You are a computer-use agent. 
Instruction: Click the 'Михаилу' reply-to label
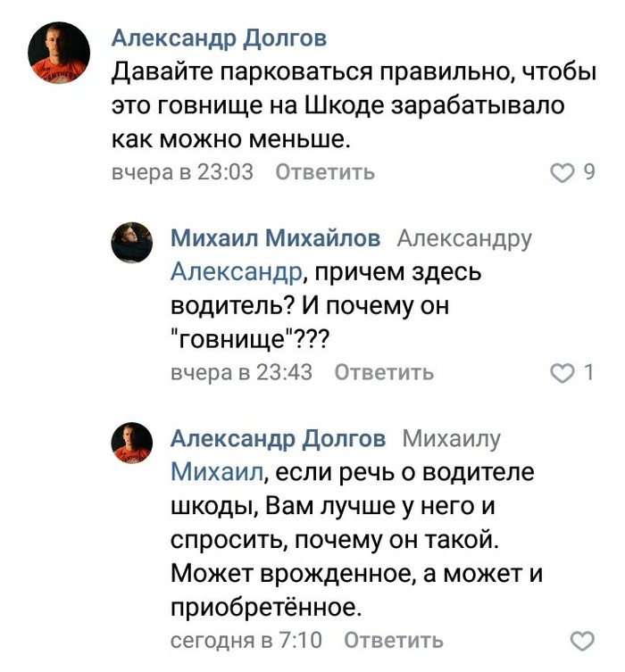(452, 438)
